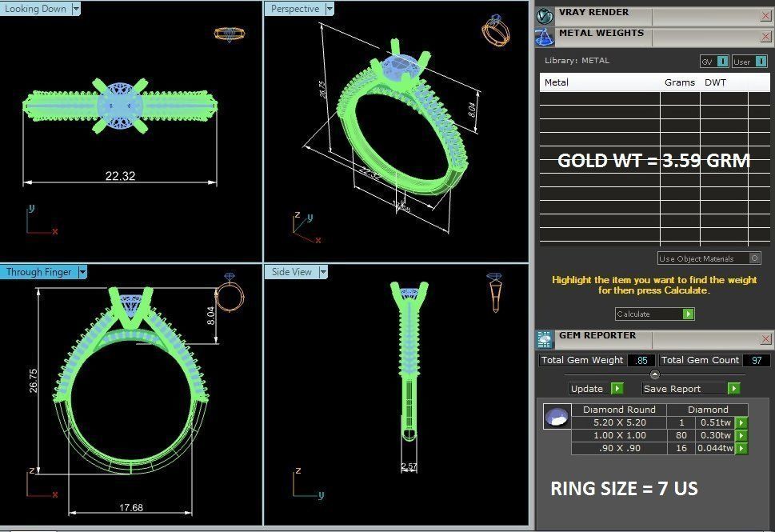Click the Total Gem Count value field

coord(757,361)
